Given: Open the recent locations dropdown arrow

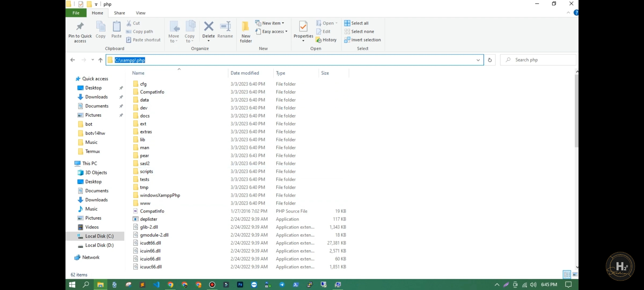Looking at the screenshot, I should coord(93,60).
